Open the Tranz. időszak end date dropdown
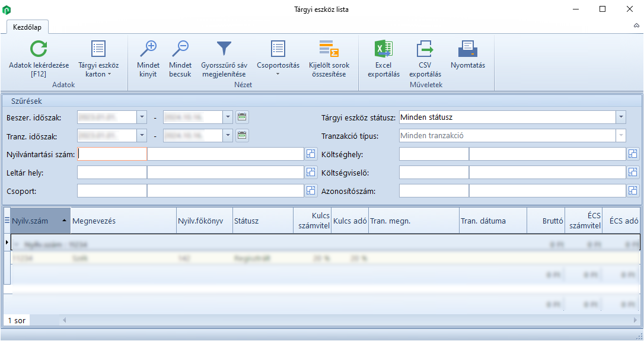644x341 pixels. tap(228, 136)
